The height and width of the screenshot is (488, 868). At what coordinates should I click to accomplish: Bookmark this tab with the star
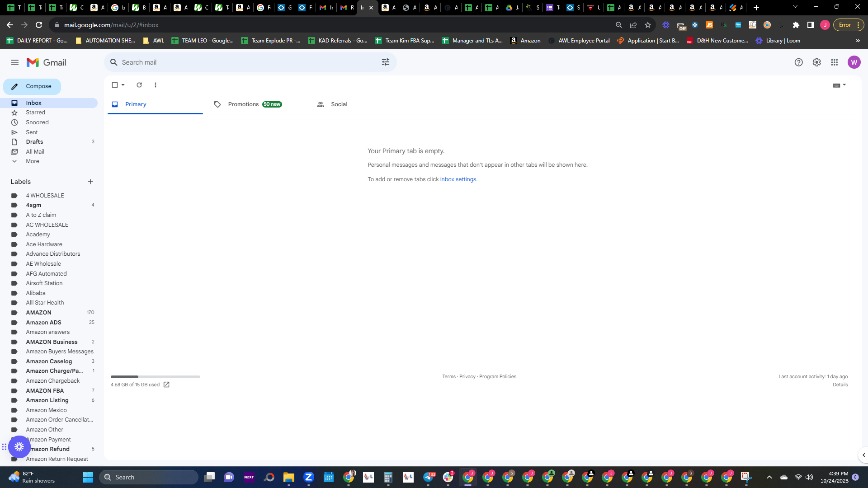pyautogui.click(x=648, y=25)
